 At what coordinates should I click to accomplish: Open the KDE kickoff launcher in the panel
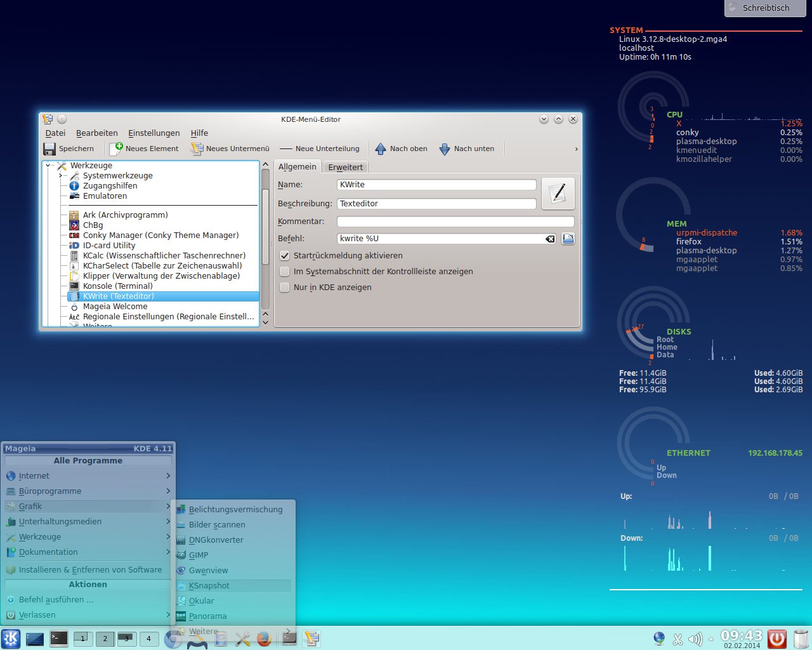click(x=11, y=639)
